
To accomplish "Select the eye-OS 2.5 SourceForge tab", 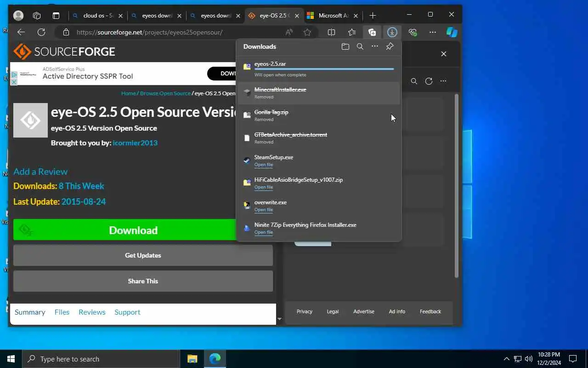I will (x=274, y=16).
